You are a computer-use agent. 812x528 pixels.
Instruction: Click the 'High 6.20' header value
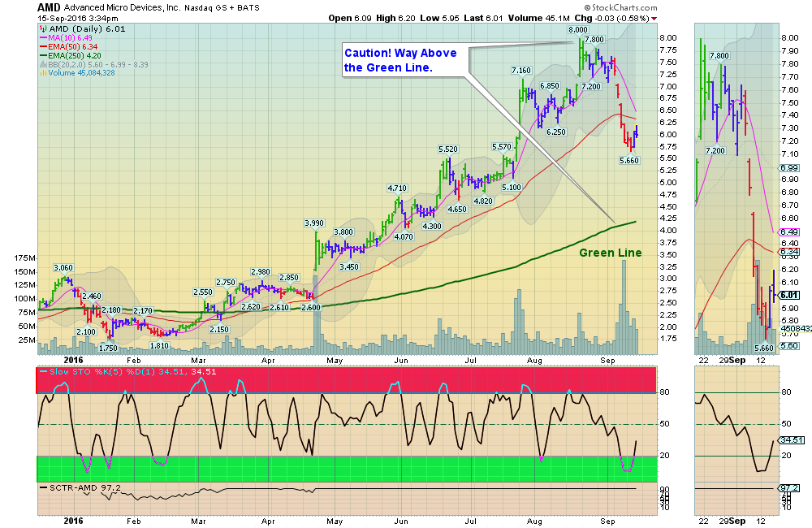tap(395, 18)
